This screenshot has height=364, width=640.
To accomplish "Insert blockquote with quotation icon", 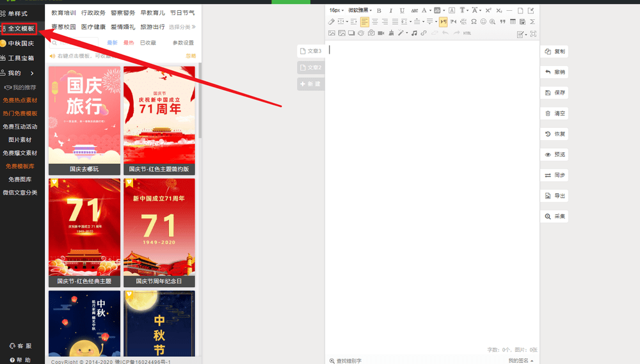I will [503, 22].
